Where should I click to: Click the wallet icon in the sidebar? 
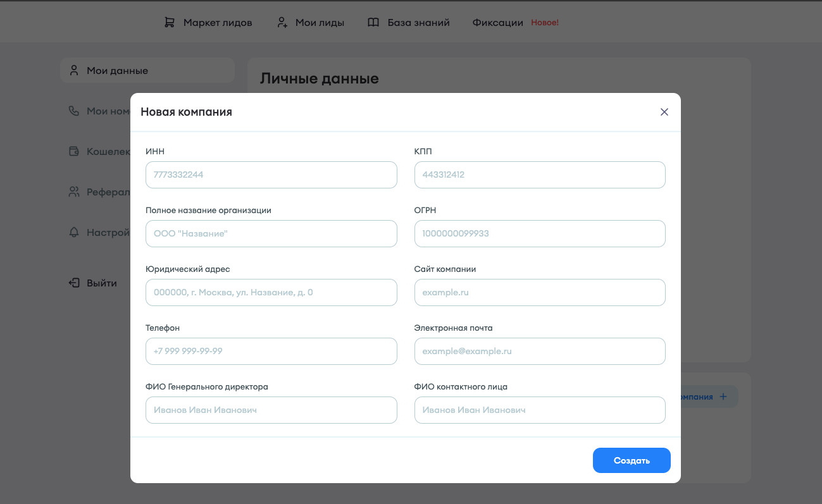(x=74, y=152)
